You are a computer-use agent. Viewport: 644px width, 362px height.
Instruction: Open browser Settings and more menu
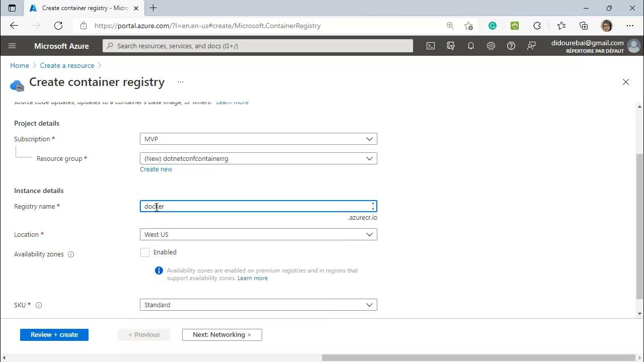[630, 26]
